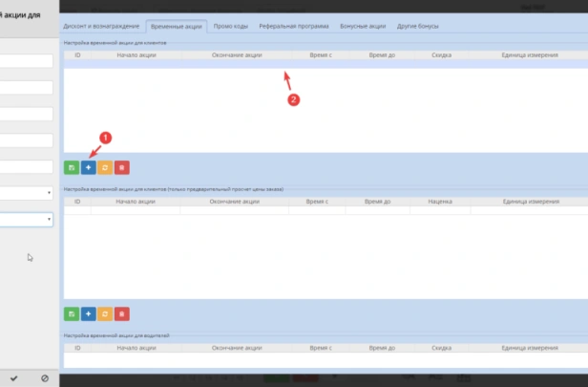Switch to Дисконт и вознаграждение tab
The width and height of the screenshot is (588, 387).
101,26
